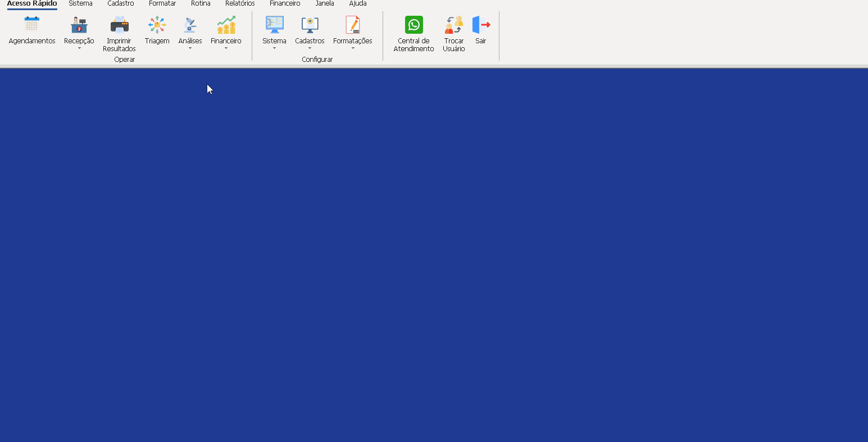Expand the Análises dropdown arrow
Screen dimensions: 868x442
190,48
